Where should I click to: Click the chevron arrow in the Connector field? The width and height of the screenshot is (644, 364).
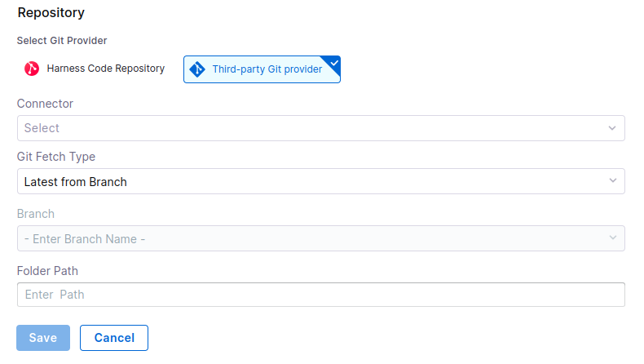(x=612, y=128)
